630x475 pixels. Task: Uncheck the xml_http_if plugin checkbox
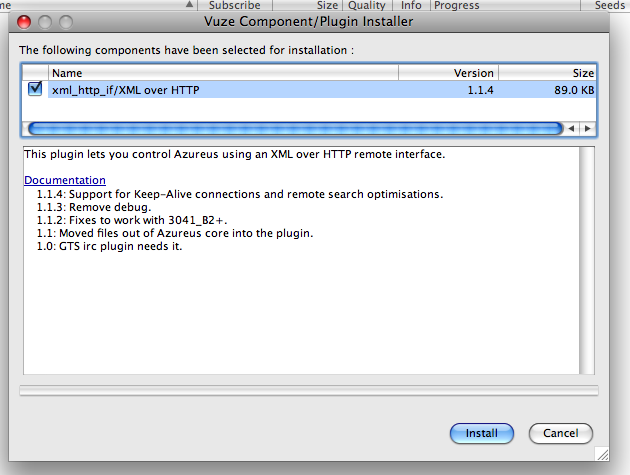[x=35, y=89]
